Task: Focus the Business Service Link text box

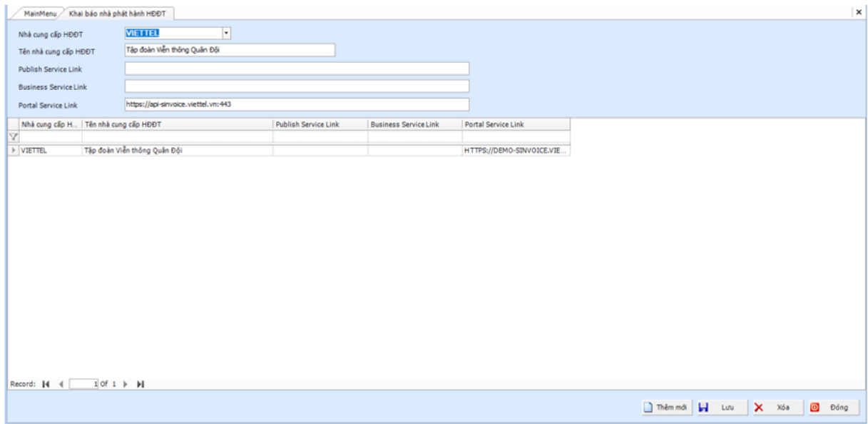Action: [297, 86]
